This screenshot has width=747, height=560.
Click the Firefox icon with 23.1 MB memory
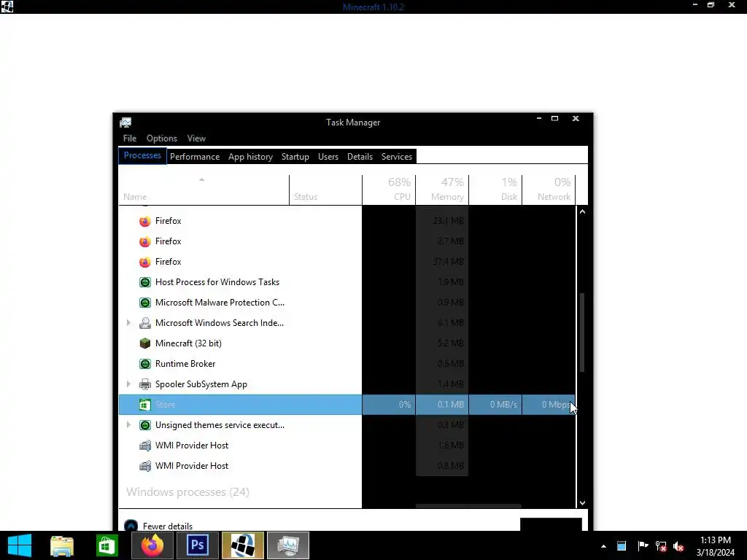[x=145, y=221]
